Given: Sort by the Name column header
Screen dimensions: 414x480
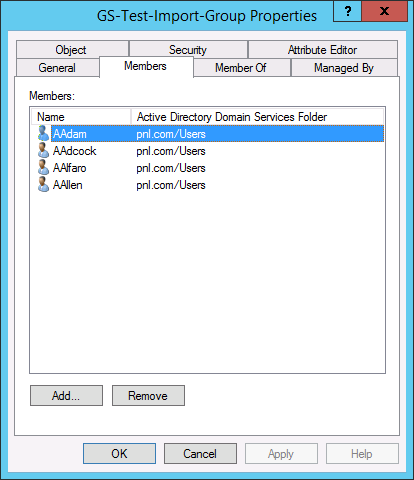Looking at the screenshot, I should pyautogui.click(x=81, y=117).
